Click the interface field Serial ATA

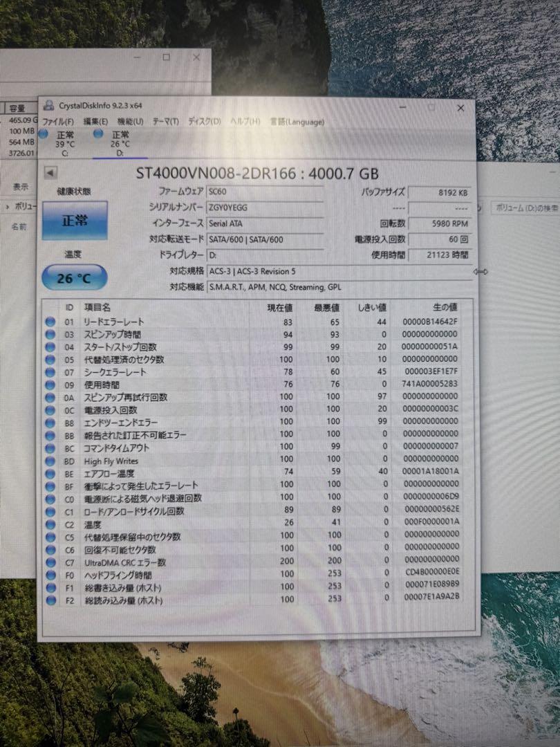[265, 223]
